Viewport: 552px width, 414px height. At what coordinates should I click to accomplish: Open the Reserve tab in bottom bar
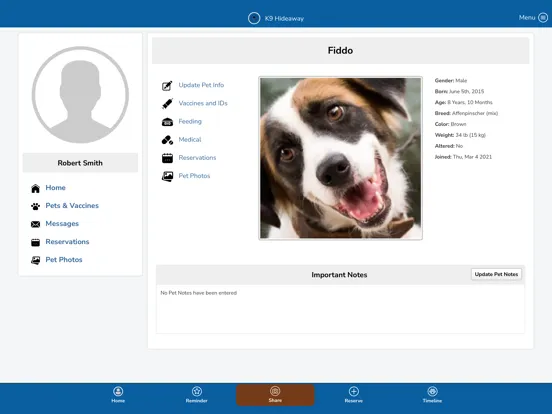coord(354,395)
